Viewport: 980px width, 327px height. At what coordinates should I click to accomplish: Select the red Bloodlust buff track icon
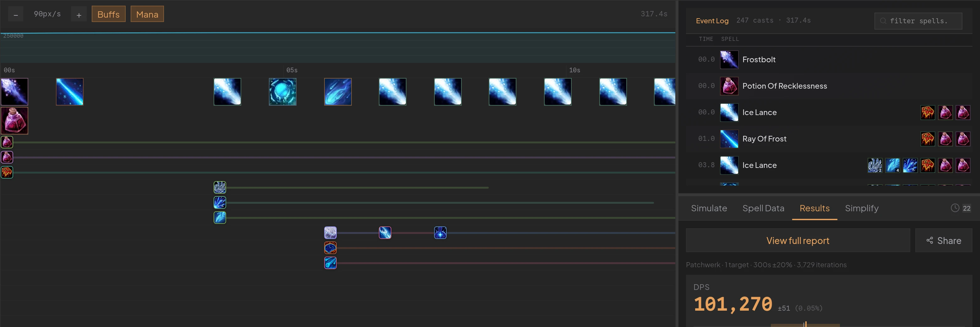[x=7, y=172]
